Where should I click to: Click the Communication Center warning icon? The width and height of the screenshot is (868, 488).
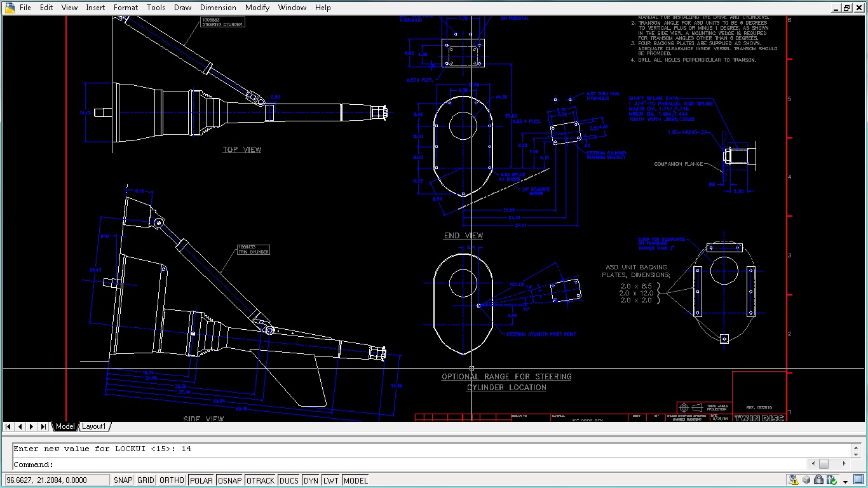click(794, 480)
